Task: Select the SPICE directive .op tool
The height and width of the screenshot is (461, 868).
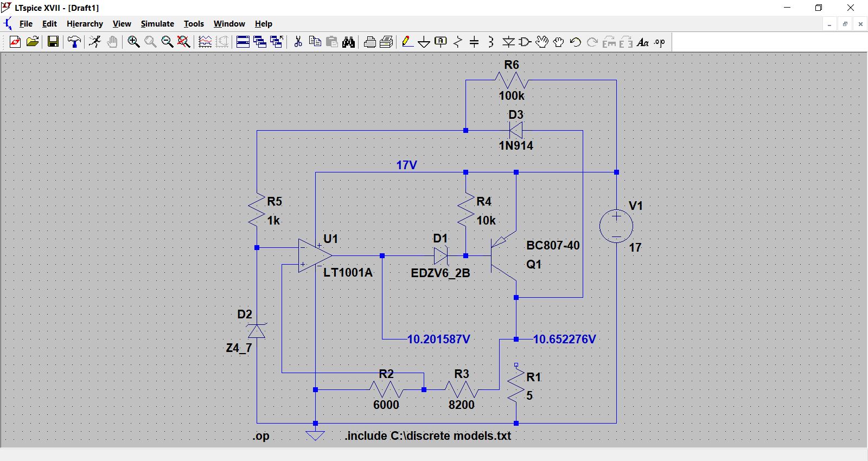Action: click(660, 42)
